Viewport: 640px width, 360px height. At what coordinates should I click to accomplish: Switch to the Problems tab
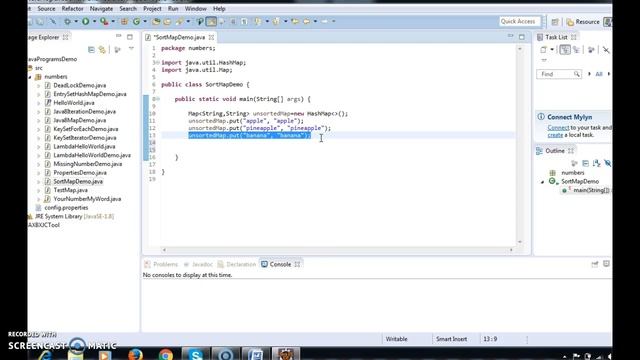pos(162,264)
